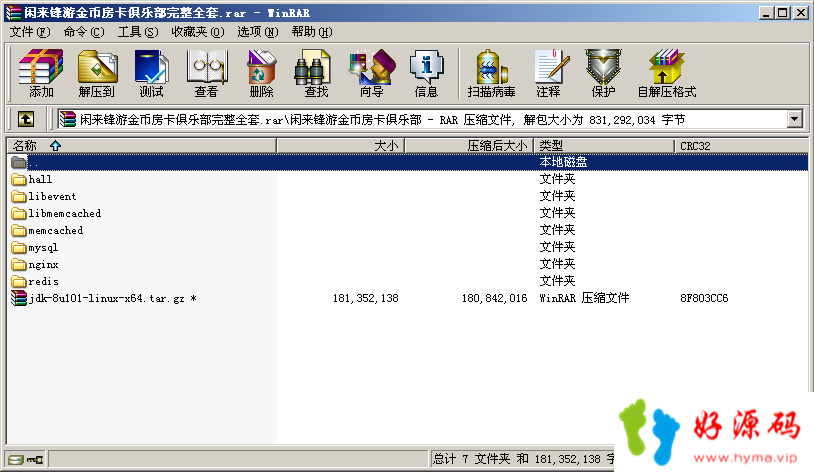Launch the Wizard (向导) tool
Screen dimensions: 814x472
click(x=372, y=73)
